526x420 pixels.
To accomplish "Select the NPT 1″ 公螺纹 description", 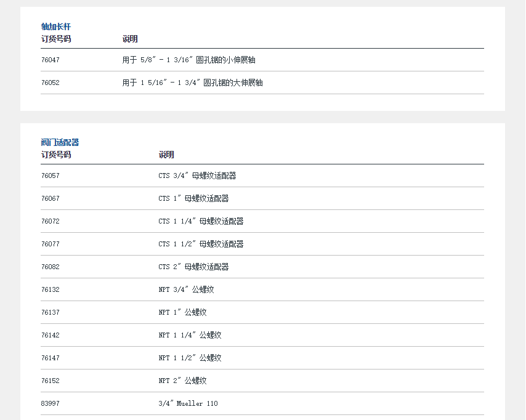I will coord(182,313).
